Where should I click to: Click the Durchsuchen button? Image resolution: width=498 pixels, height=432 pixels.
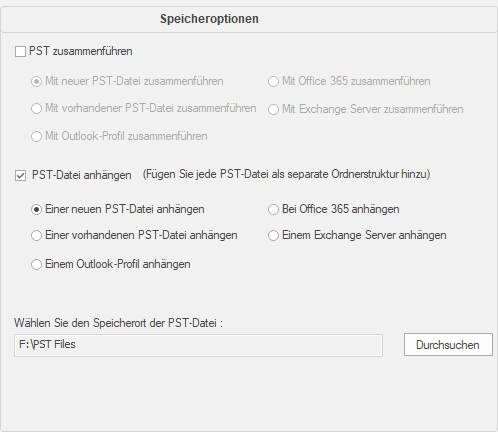tap(448, 345)
